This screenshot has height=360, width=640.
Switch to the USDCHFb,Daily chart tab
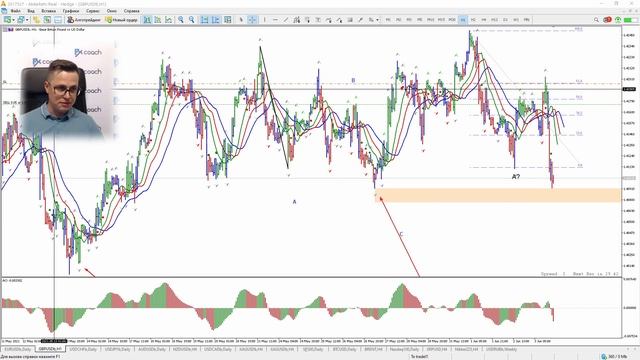point(83,349)
